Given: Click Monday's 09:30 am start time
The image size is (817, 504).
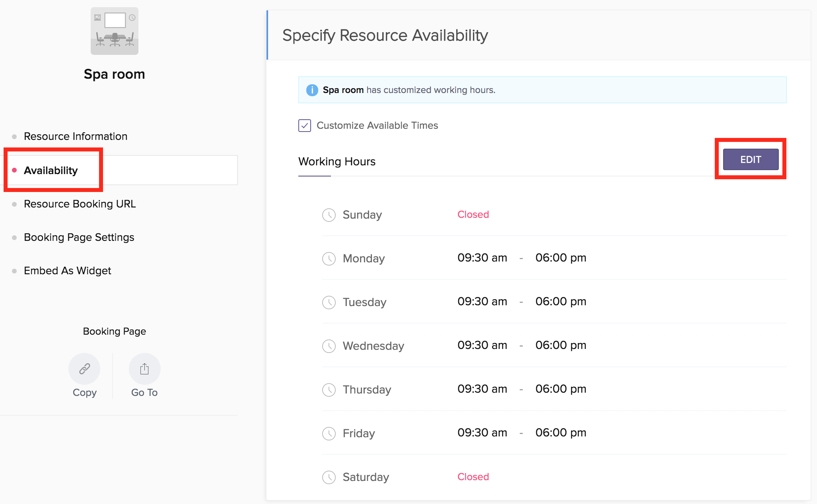Looking at the screenshot, I should [x=482, y=258].
